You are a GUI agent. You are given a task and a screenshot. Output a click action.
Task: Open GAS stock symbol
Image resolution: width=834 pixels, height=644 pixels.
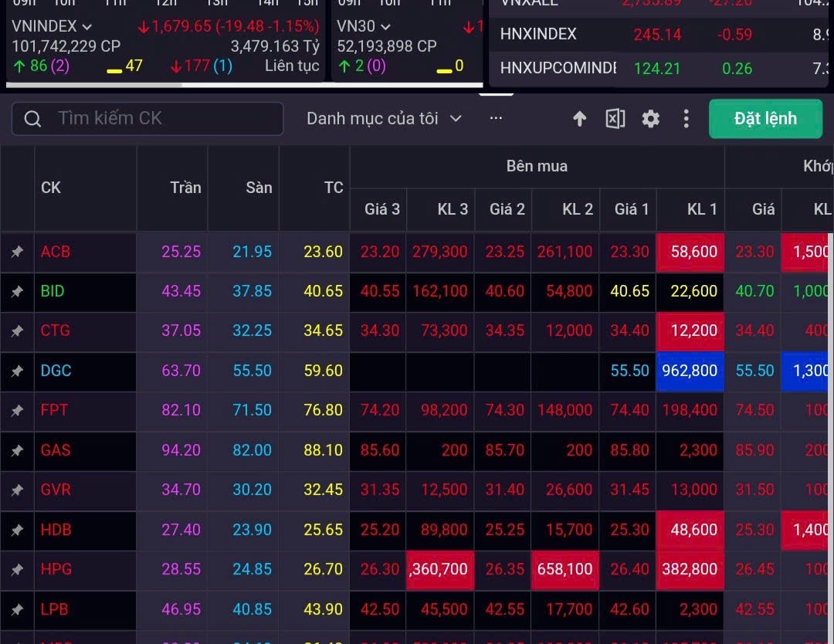(x=56, y=450)
